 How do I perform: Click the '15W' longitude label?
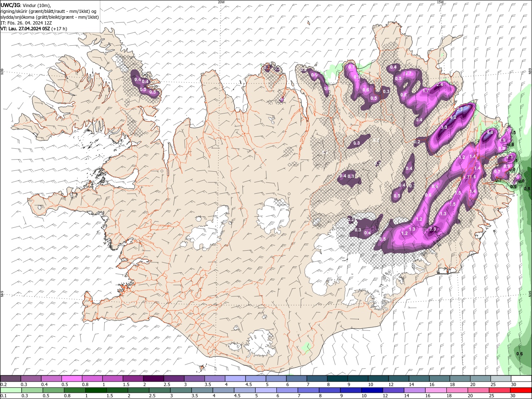coord(440,2)
